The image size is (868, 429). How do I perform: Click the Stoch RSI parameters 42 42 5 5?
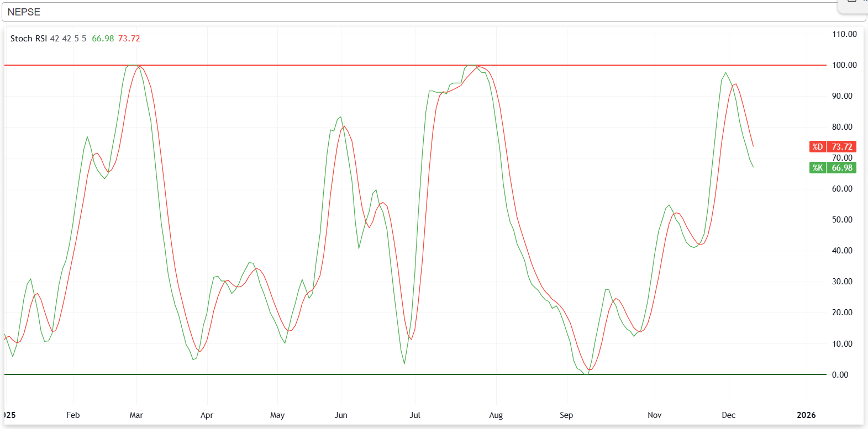tap(68, 39)
